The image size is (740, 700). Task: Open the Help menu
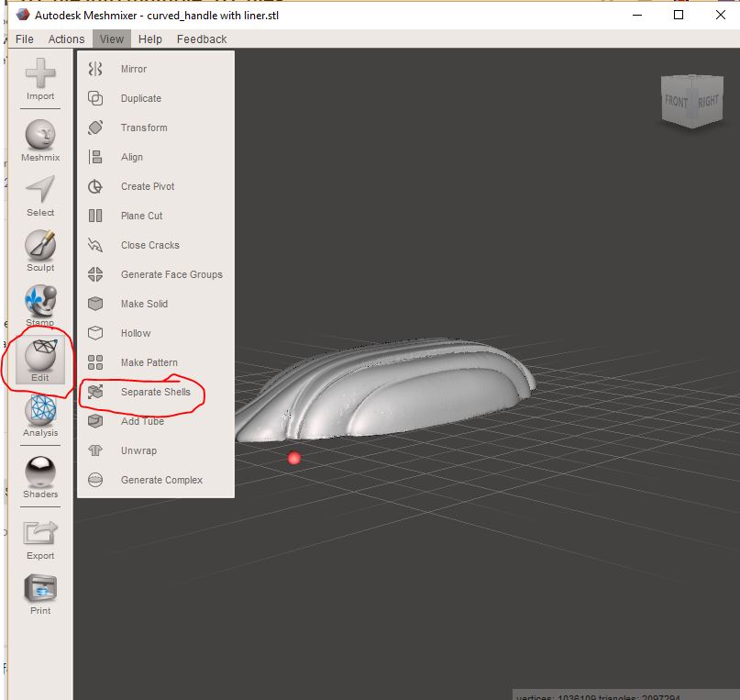pos(150,39)
